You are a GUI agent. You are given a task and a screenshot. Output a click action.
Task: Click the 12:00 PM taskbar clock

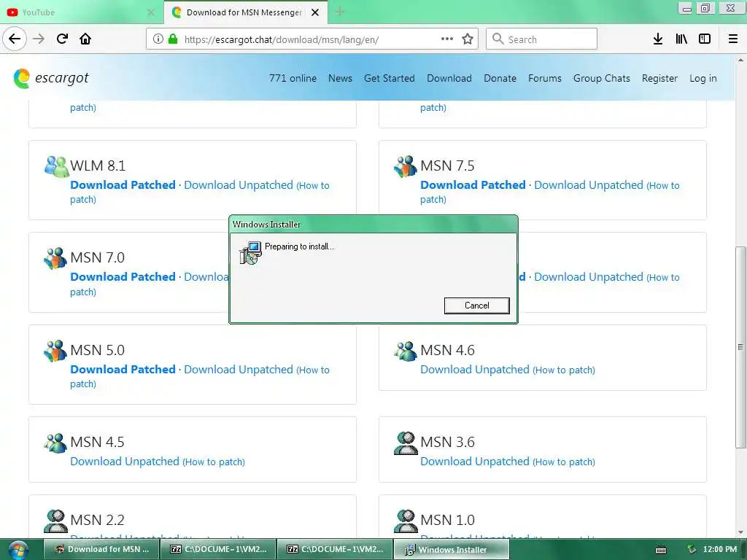(720, 550)
